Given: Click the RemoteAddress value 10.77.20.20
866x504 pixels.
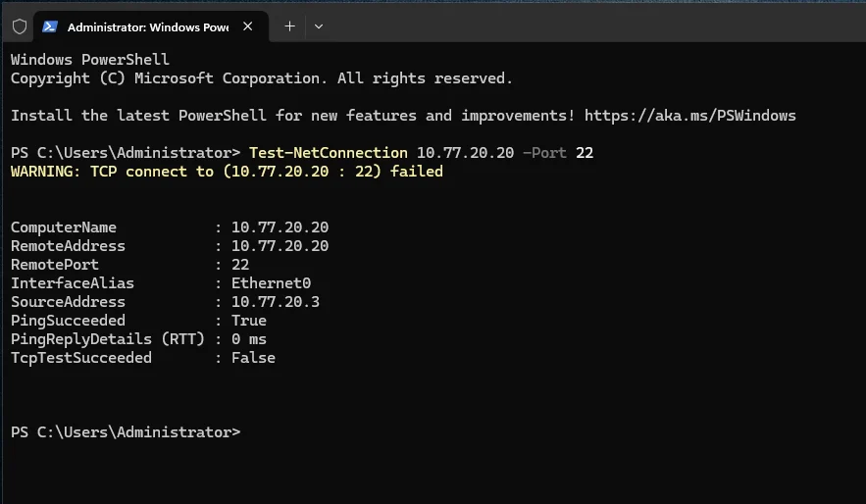Looking at the screenshot, I should [x=280, y=246].
